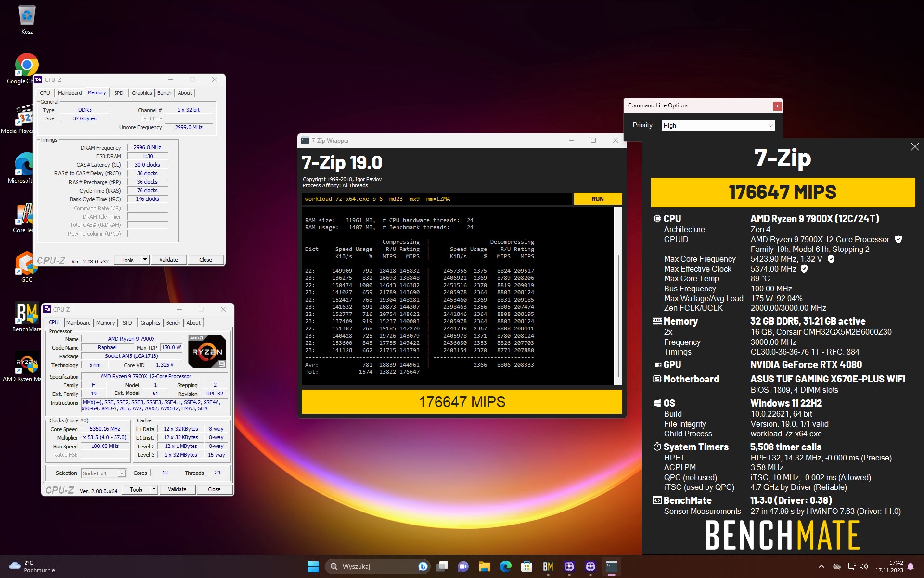The width and height of the screenshot is (924, 578).
Task: Open Graphics tab in upper CPU-Z window
Action: (141, 93)
